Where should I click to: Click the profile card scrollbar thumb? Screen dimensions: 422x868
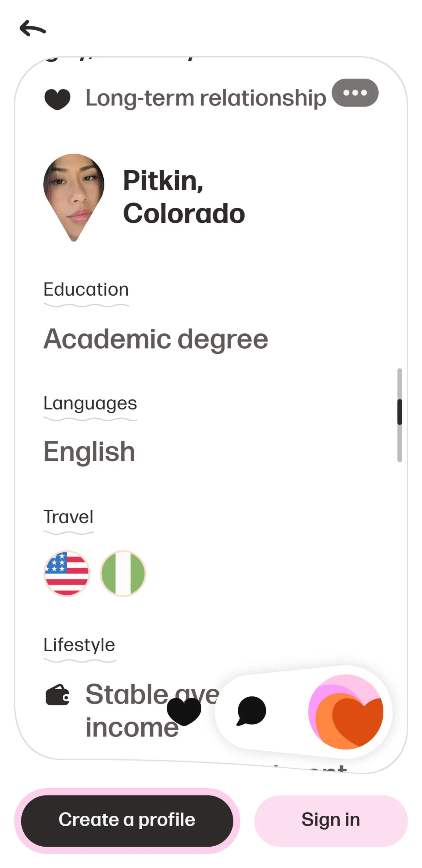(399, 411)
